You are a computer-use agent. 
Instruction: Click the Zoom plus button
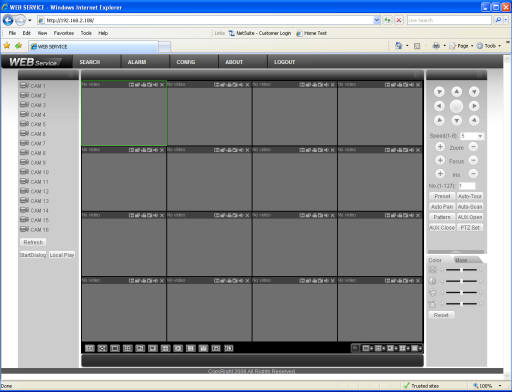440,147
